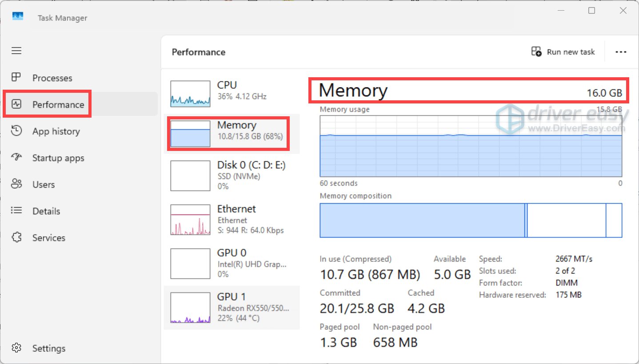Click the Memory composition bar
Screen dimensions: 639x364
[x=471, y=221]
